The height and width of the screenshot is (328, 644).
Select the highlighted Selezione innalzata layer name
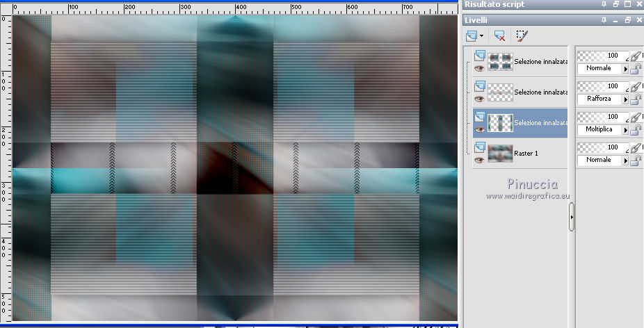pyautogui.click(x=540, y=123)
